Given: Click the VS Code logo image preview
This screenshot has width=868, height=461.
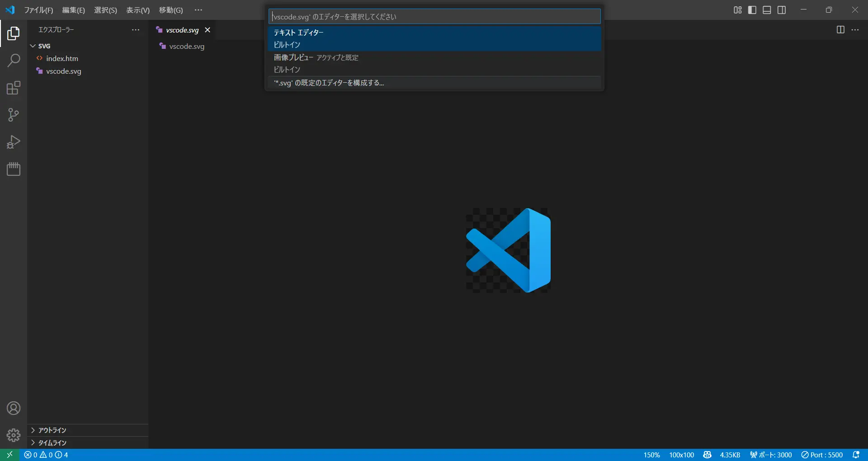Looking at the screenshot, I should point(508,250).
